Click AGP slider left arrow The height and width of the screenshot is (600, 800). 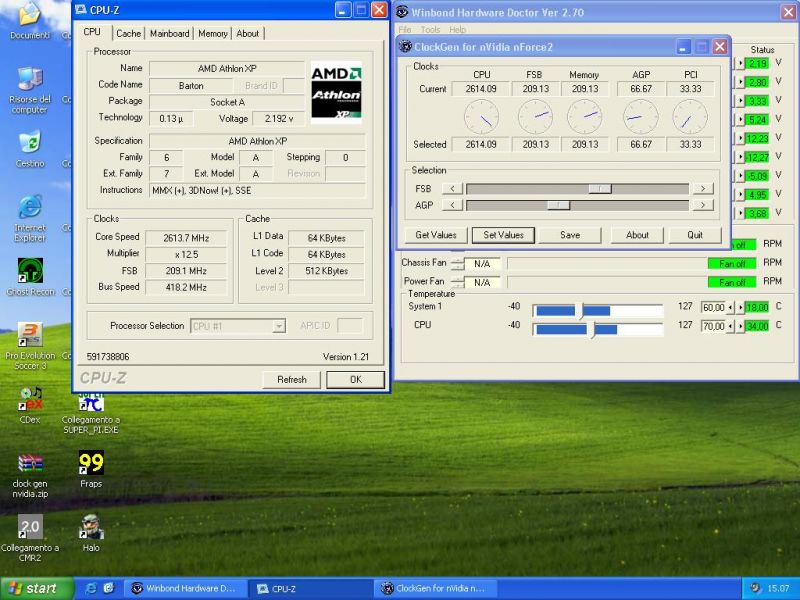(452, 205)
